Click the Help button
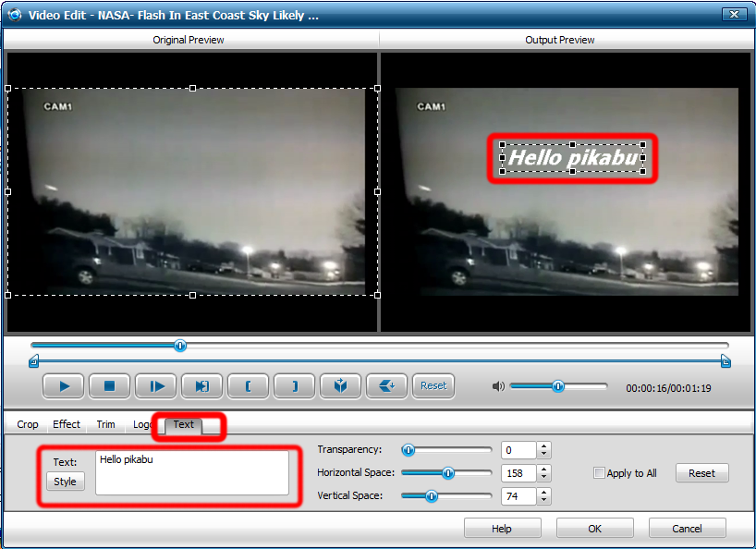 (502, 529)
